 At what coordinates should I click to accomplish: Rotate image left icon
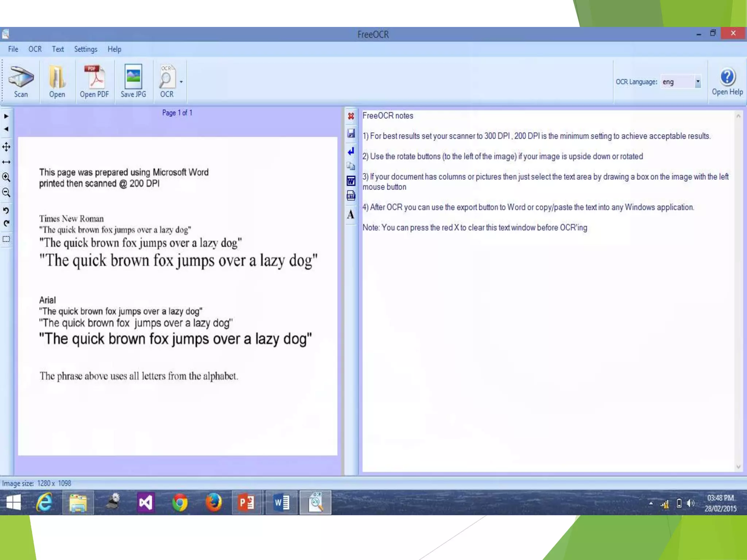coord(6,210)
